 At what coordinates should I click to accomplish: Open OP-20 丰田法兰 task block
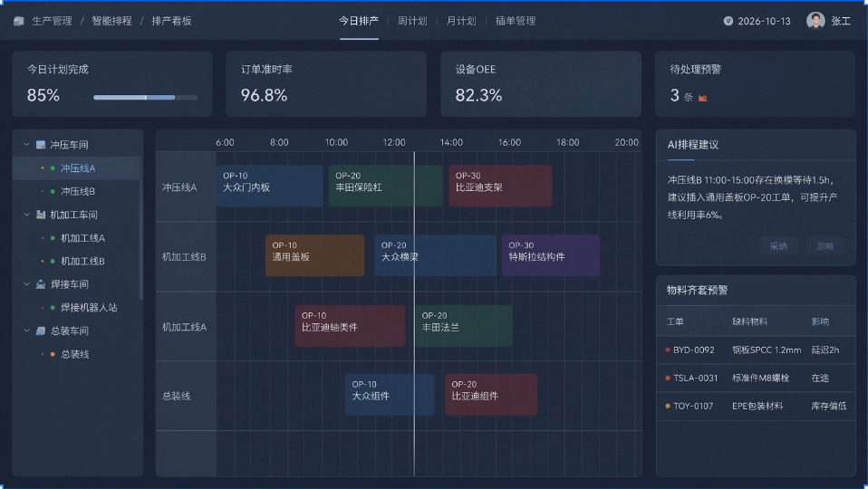tap(464, 326)
